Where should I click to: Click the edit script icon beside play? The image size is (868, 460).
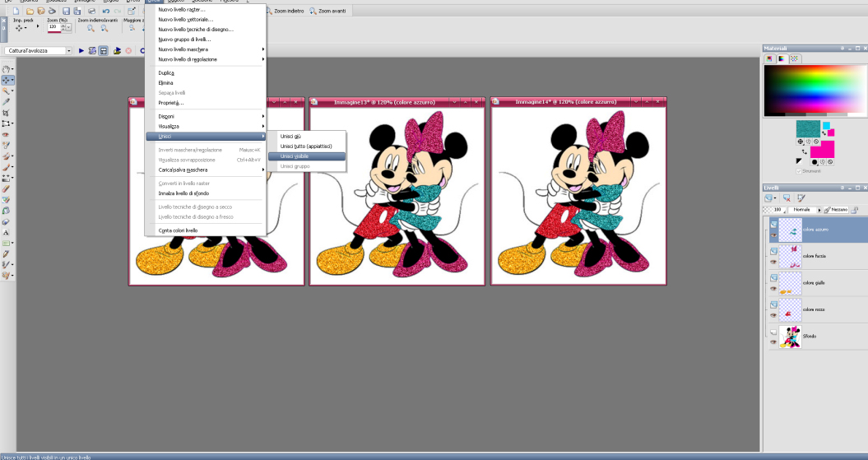click(92, 50)
